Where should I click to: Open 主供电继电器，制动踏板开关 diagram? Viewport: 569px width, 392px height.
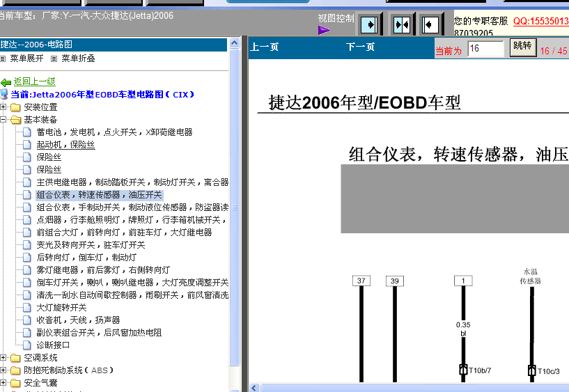(x=132, y=182)
